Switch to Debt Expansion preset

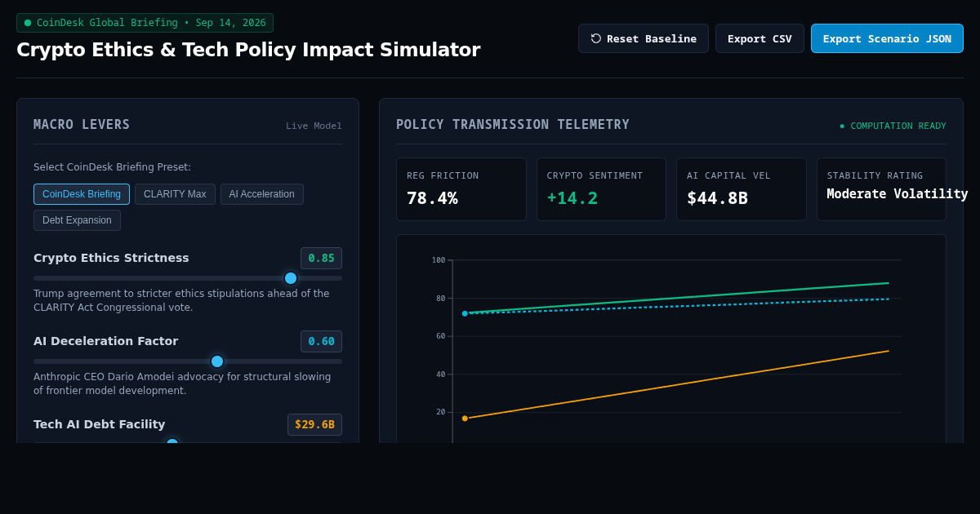[x=77, y=220]
